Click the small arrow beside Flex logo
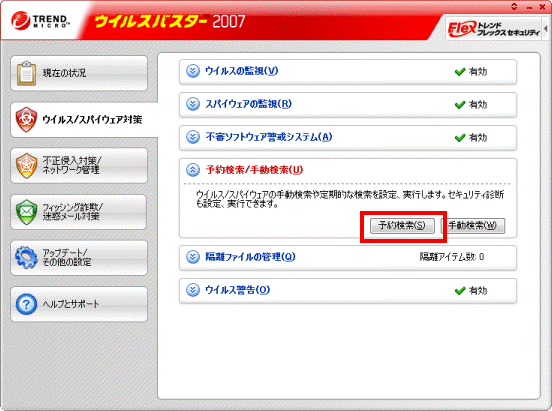Viewport: 552px width, 411px height. coord(545,29)
